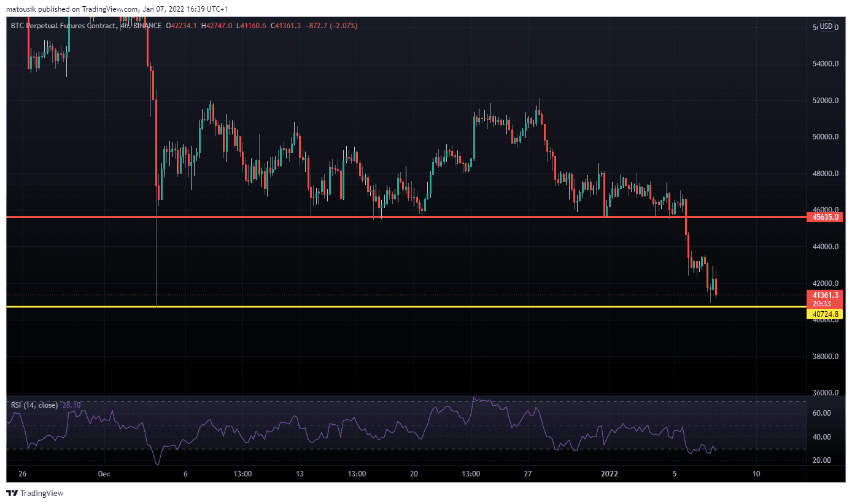Click the yellow 40724.8 price label
Viewport: 852px width, 504px height.
826,314
